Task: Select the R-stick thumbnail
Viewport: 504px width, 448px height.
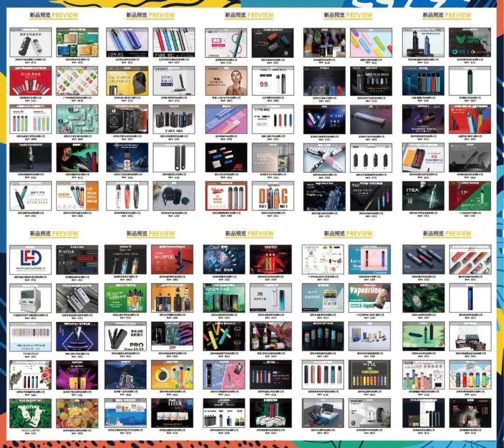Action: click(x=77, y=259)
